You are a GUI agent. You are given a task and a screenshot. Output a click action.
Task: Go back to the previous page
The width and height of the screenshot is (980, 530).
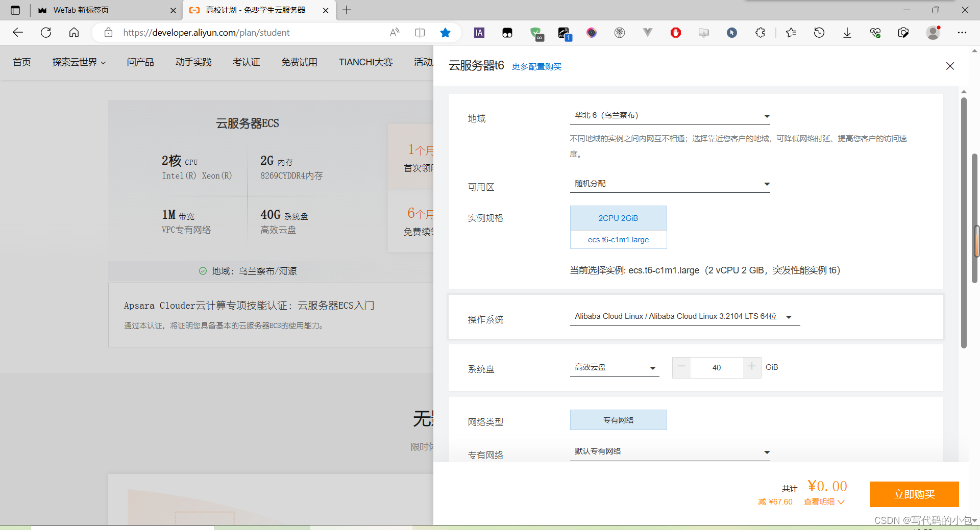(18, 33)
